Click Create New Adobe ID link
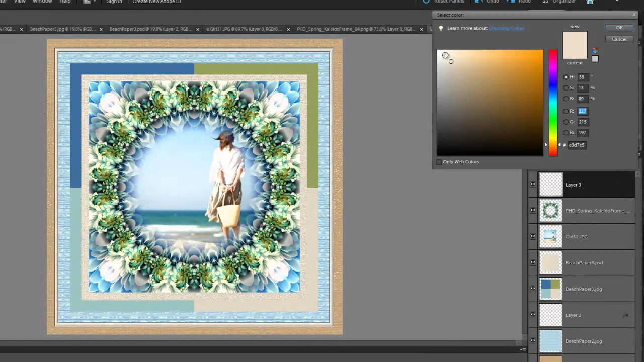 [156, 2]
